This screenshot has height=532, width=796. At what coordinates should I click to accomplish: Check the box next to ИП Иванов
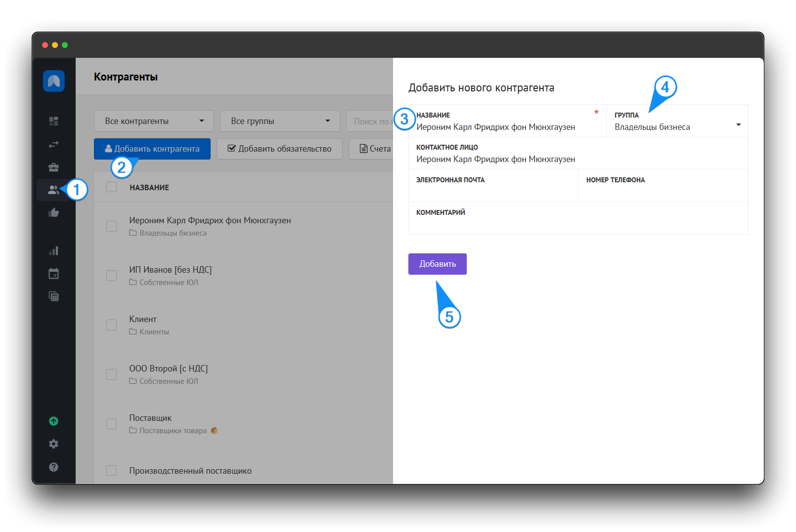112,276
